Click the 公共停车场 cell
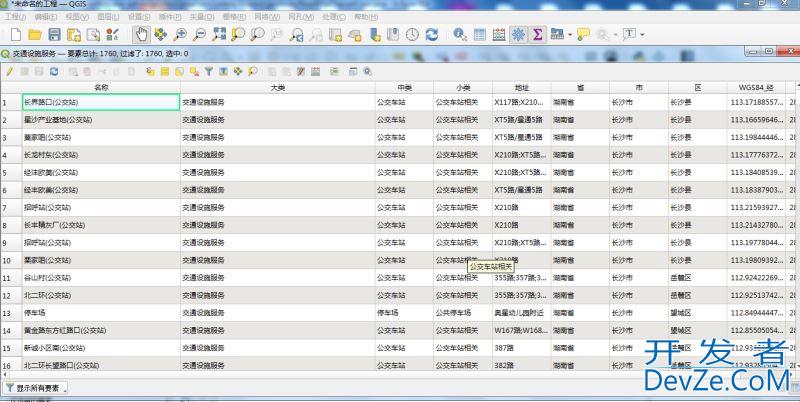The width and height of the screenshot is (800, 402). [x=463, y=313]
